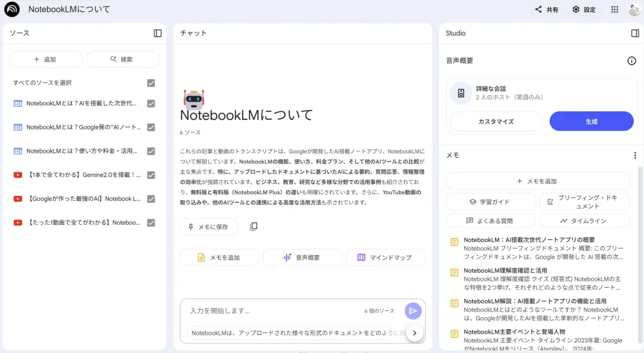The height and width of the screenshot is (353, 644).
Task: Collapse the Studio panel icon
Action: (x=635, y=33)
